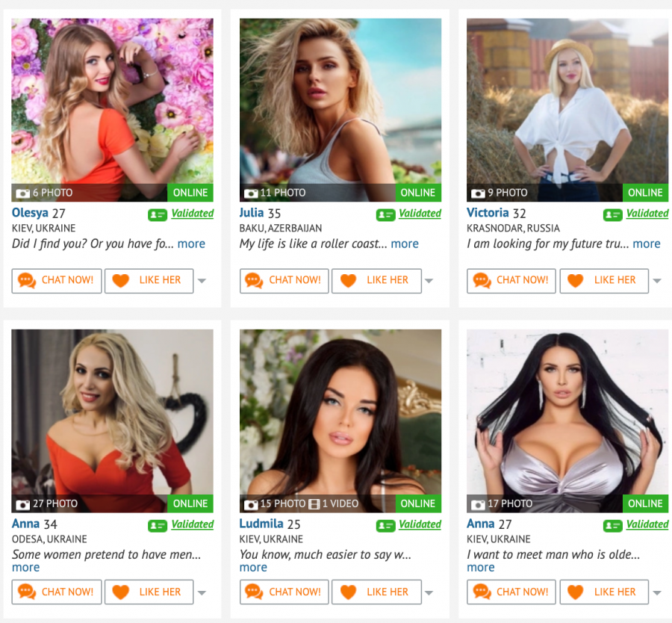The width and height of the screenshot is (672, 623).
Task: Click the validated badge icon for Ludmila
Action: (385, 526)
